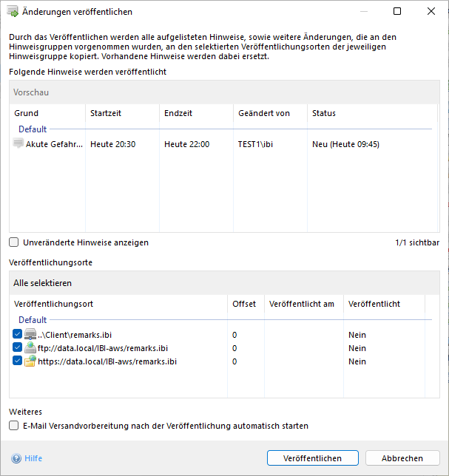Enable automatic E-Mail Versandvorbereitung checkbox
Screen dimensions: 449x476
(14, 426)
